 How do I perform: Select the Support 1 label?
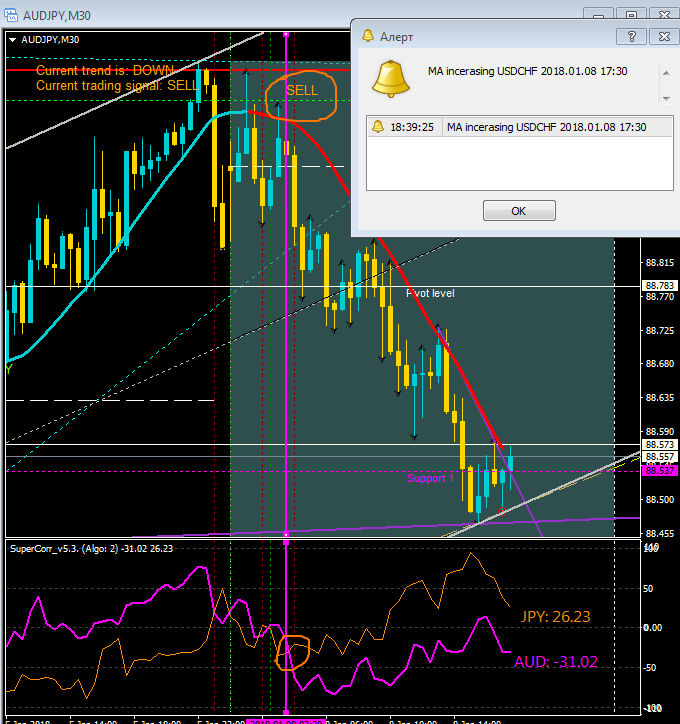pos(430,478)
